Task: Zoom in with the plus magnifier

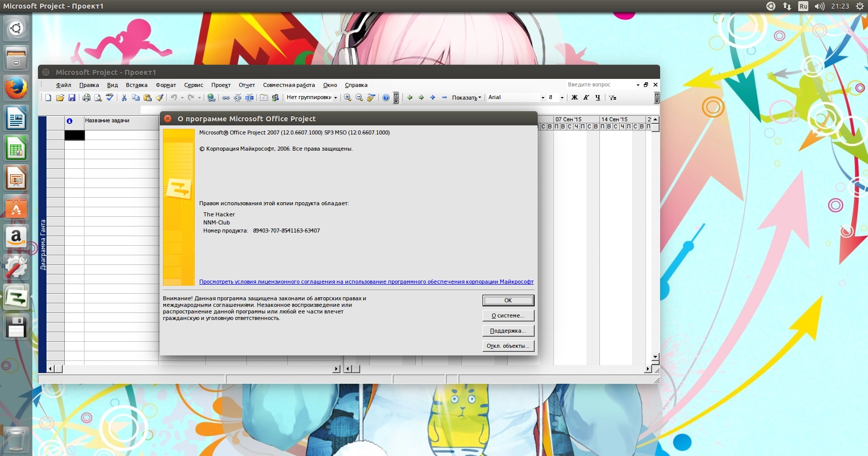Action: 348,98
